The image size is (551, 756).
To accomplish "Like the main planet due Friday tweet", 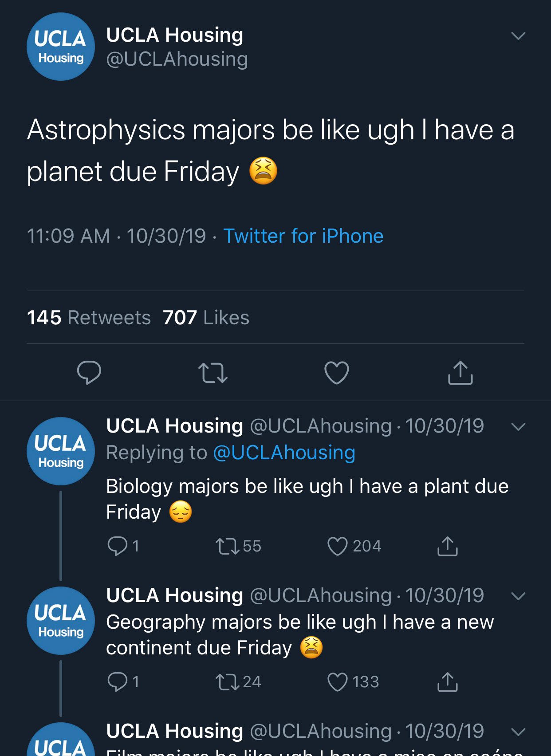I will [337, 373].
